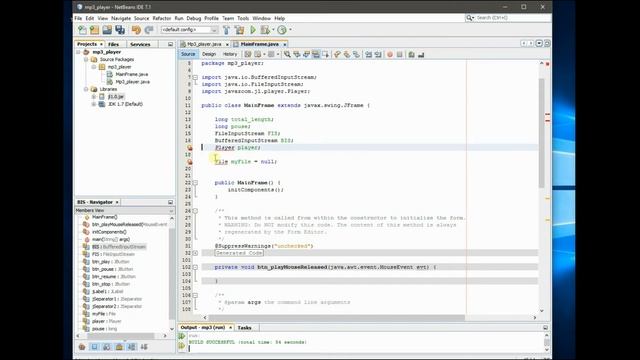Open the File menu
Image resolution: width=640 pixels, height=360 pixels.
[78, 18]
